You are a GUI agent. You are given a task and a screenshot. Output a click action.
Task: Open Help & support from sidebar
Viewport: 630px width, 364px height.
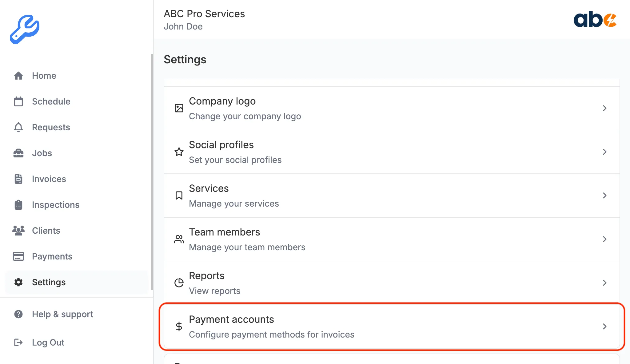pos(62,314)
